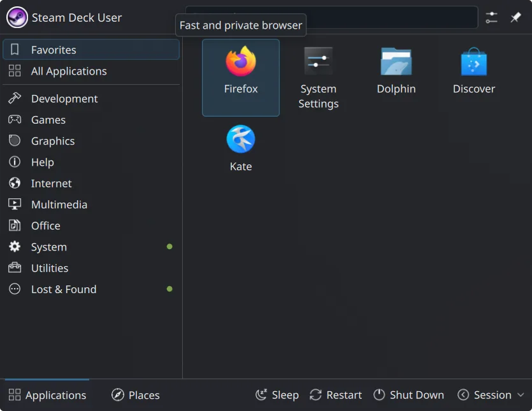Image resolution: width=532 pixels, height=411 pixels.
Task: Select the Favorites category
Action: click(91, 50)
